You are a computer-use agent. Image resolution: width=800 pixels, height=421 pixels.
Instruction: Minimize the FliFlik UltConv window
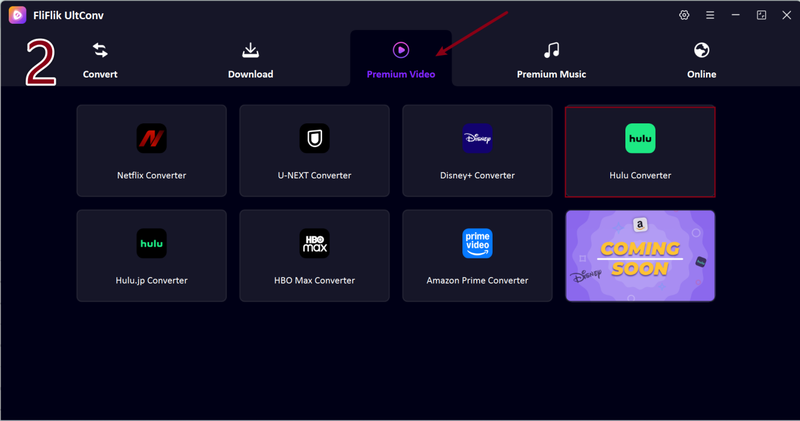coord(735,15)
